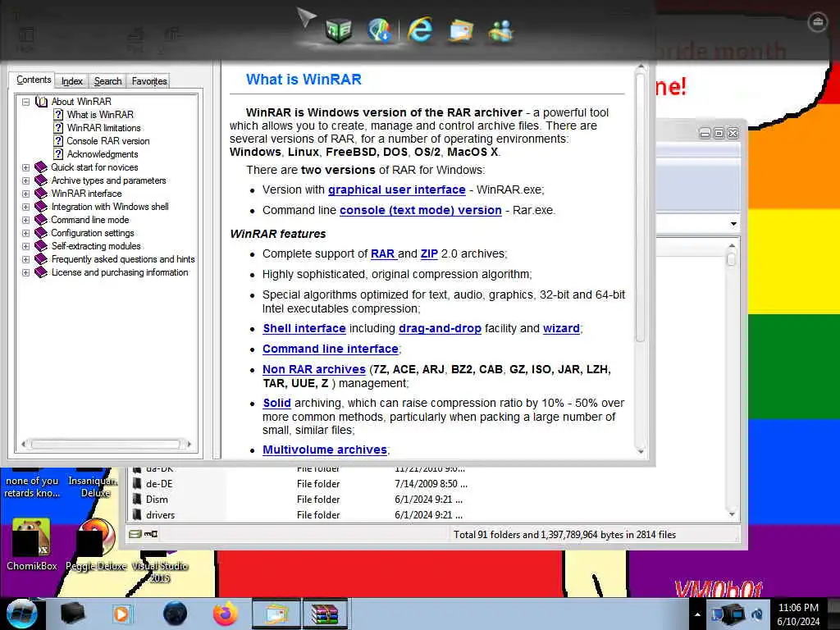The width and height of the screenshot is (840, 630).
Task: Open the green cube dock icon
Action: click(x=339, y=30)
